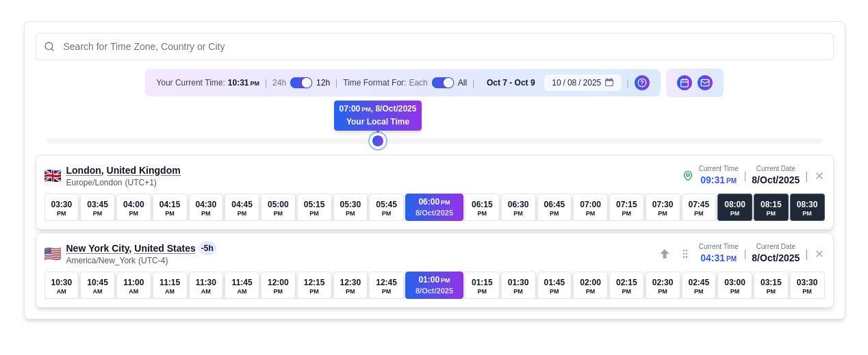
Task: Click the purple calendar icon button
Action: (684, 83)
